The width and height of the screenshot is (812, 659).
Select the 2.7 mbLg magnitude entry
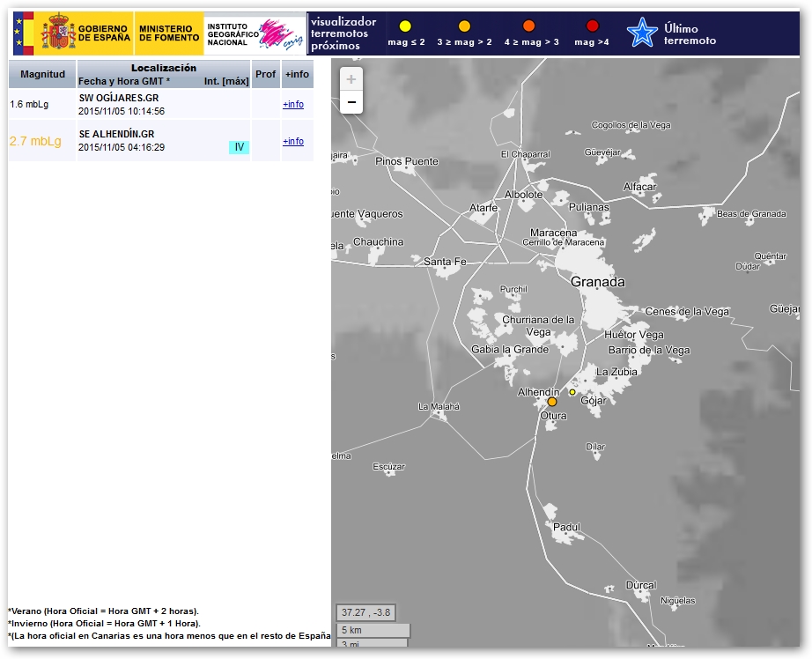click(x=35, y=141)
